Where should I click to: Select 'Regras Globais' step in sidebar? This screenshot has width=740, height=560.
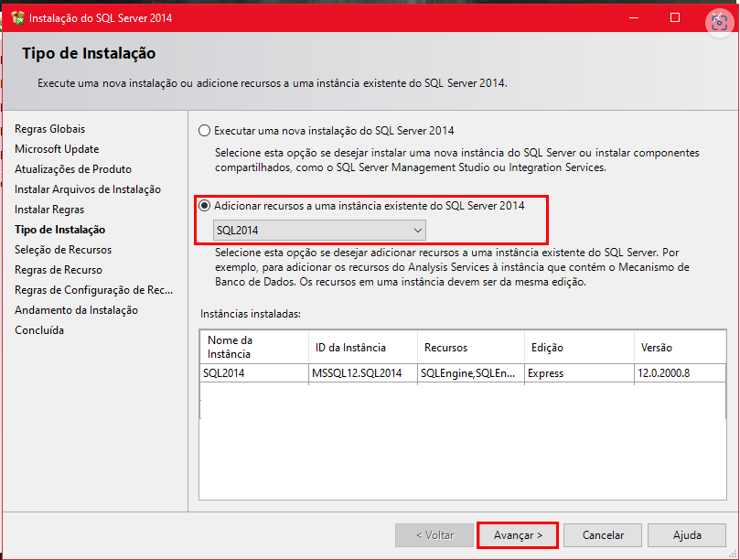tap(49, 129)
